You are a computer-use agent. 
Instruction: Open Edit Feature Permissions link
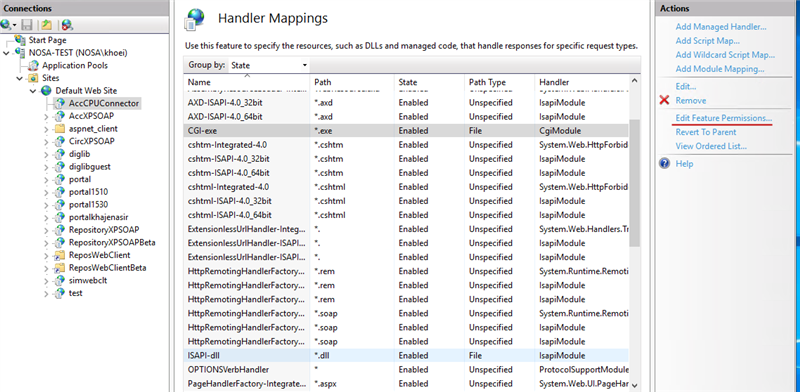[x=723, y=118]
